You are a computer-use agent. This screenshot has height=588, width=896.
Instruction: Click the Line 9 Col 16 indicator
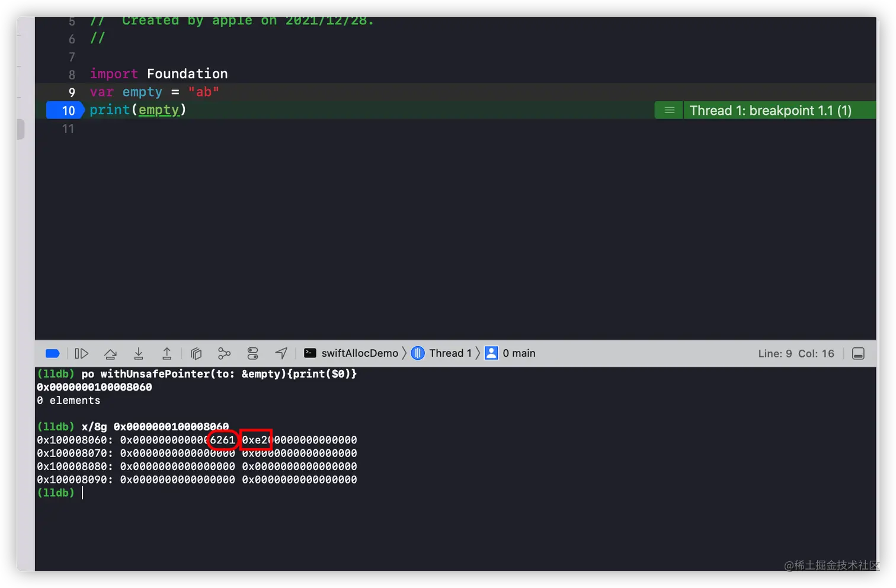click(x=796, y=354)
